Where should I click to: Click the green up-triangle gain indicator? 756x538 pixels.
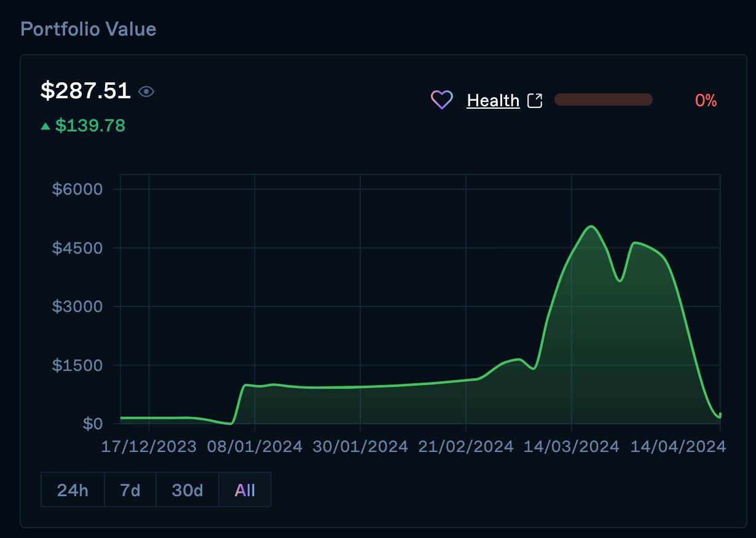tap(45, 126)
